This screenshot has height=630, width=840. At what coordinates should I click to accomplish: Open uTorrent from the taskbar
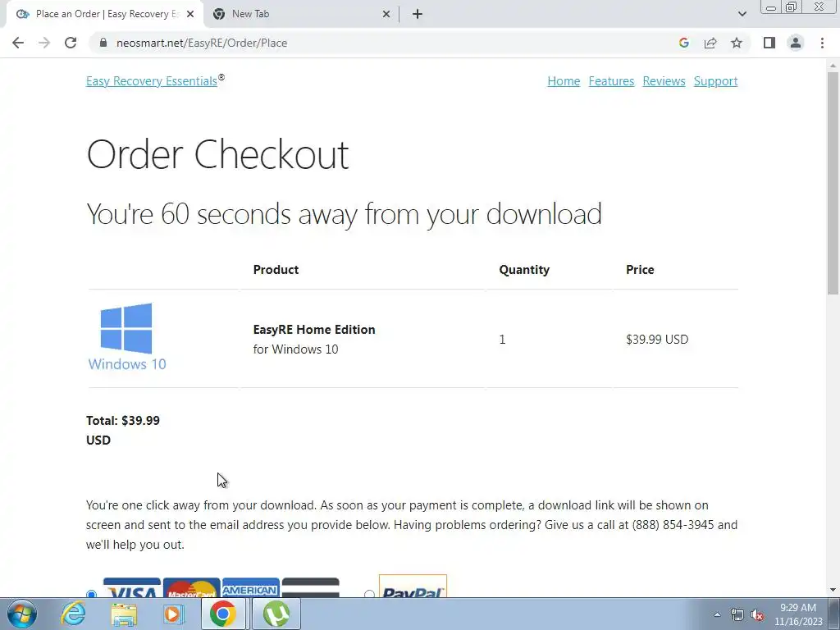point(276,614)
